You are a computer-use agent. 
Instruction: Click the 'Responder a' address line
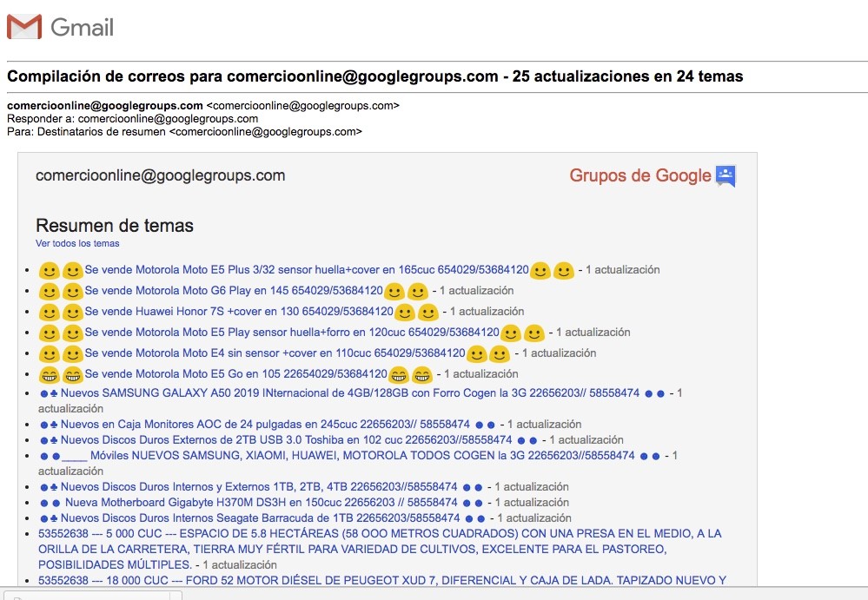[132, 119]
